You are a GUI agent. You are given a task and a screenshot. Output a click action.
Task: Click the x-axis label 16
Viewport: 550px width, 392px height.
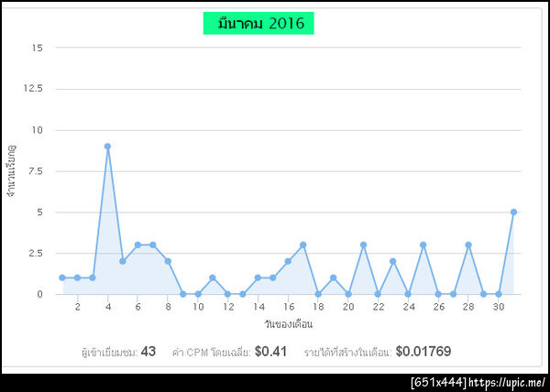click(289, 307)
